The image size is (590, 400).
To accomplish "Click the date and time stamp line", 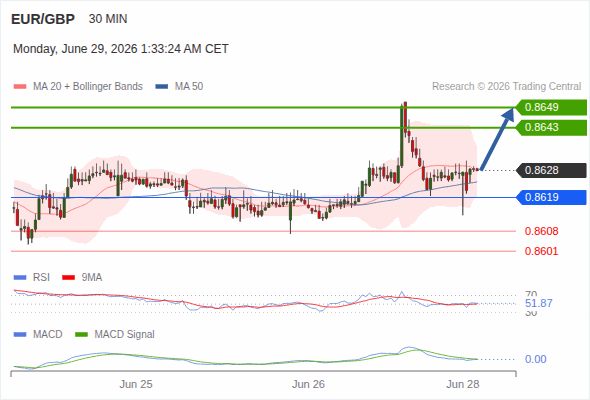I will pos(121,49).
